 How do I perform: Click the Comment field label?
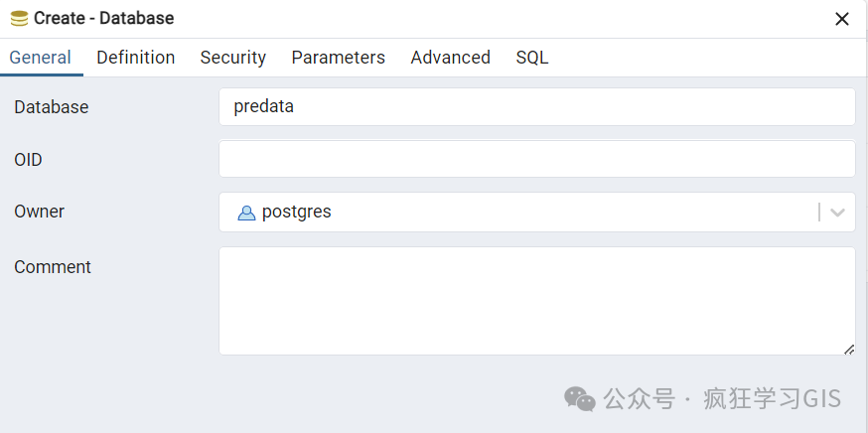click(x=52, y=267)
